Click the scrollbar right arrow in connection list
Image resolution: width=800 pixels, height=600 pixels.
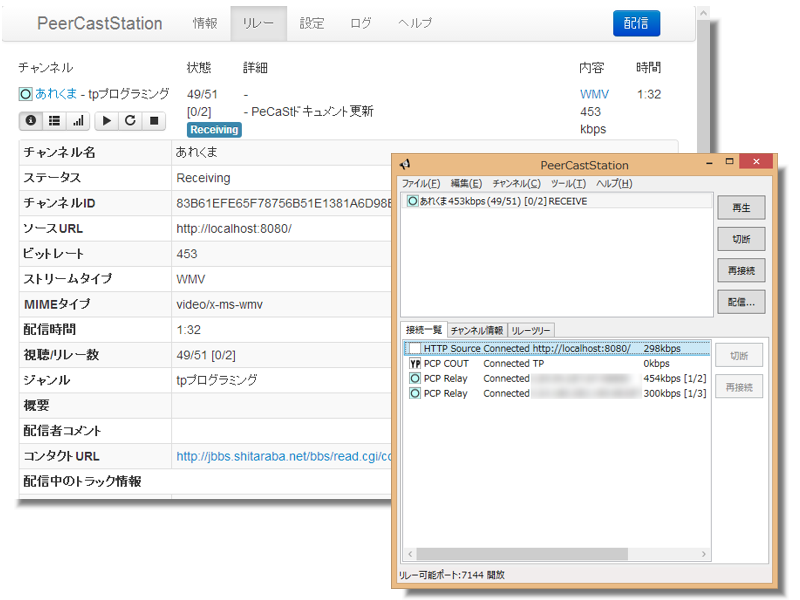[704, 554]
